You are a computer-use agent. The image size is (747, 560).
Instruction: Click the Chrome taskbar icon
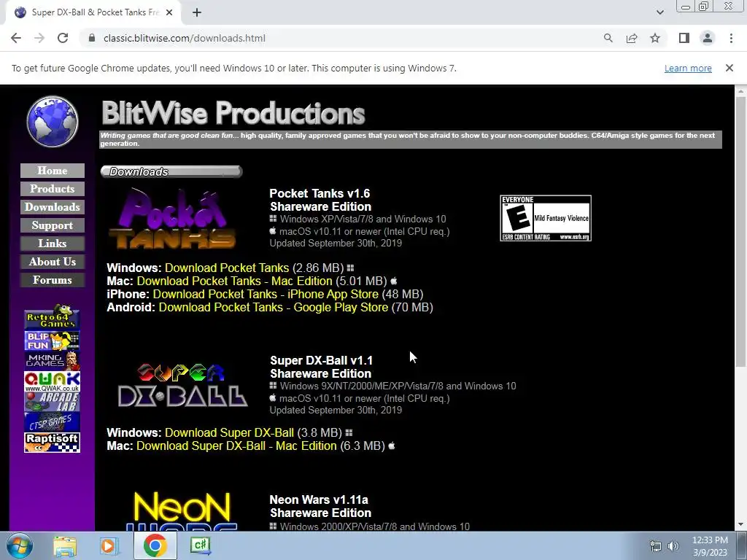click(x=155, y=545)
